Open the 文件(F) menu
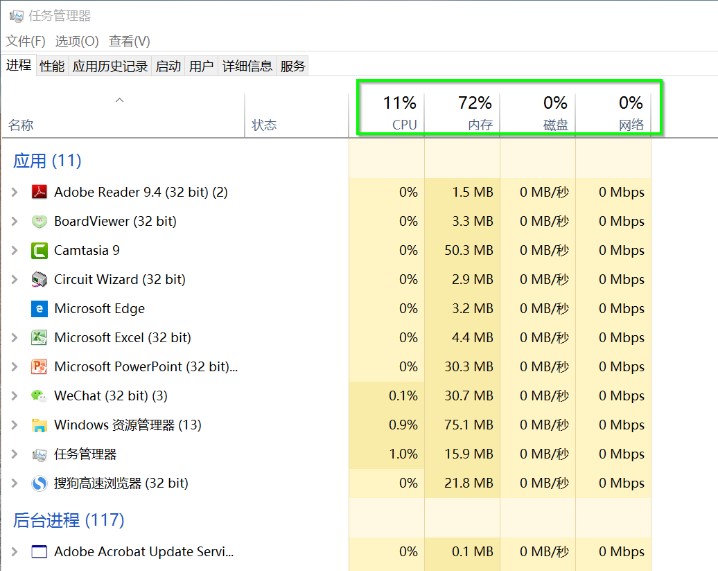Screen dimensions: 718x571 [26, 42]
